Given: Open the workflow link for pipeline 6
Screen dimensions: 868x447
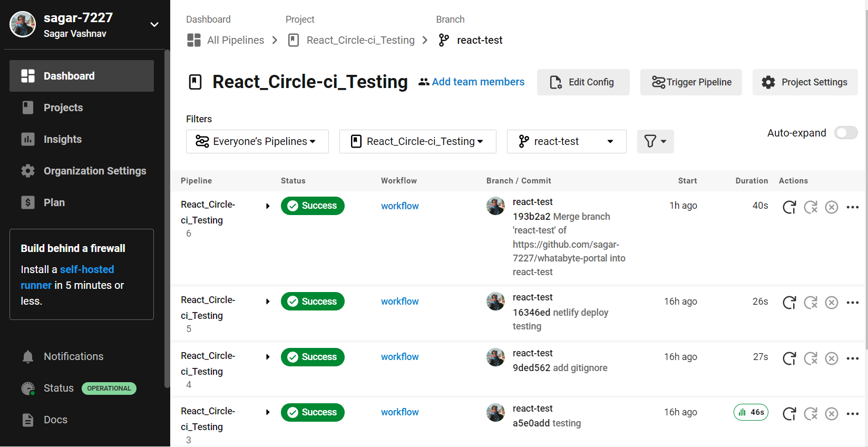Looking at the screenshot, I should pos(399,206).
